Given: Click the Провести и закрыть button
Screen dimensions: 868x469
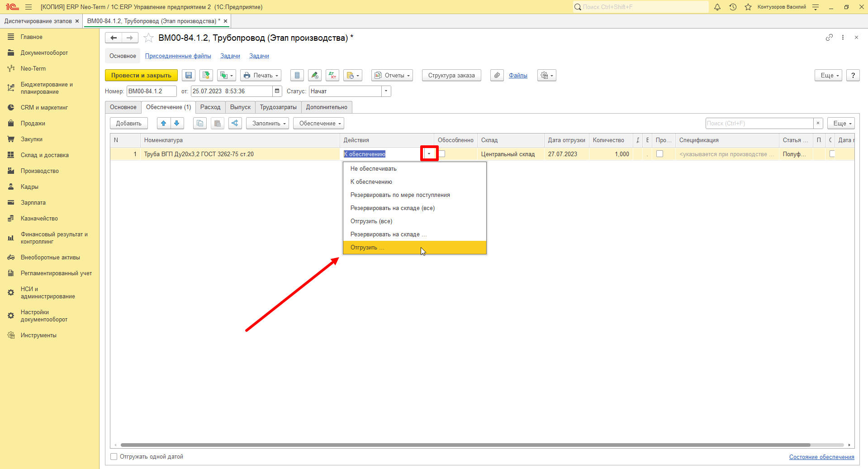Looking at the screenshot, I should [141, 75].
